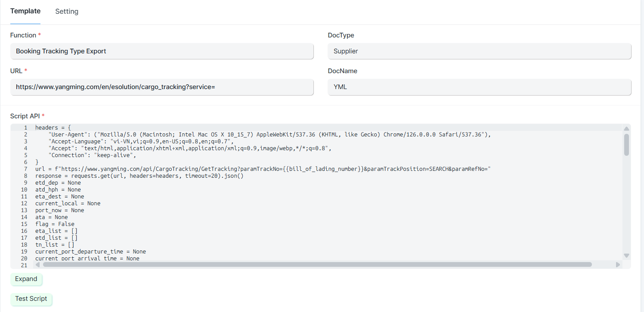Click the horizontal scrollbar thumb in editor

[317, 265]
